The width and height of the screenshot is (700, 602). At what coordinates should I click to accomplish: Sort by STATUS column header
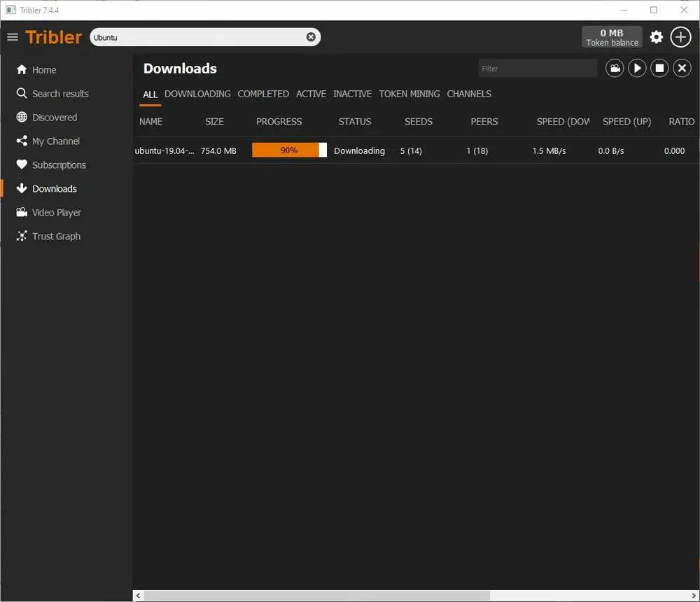pyautogui.click(x=355, y=122)
